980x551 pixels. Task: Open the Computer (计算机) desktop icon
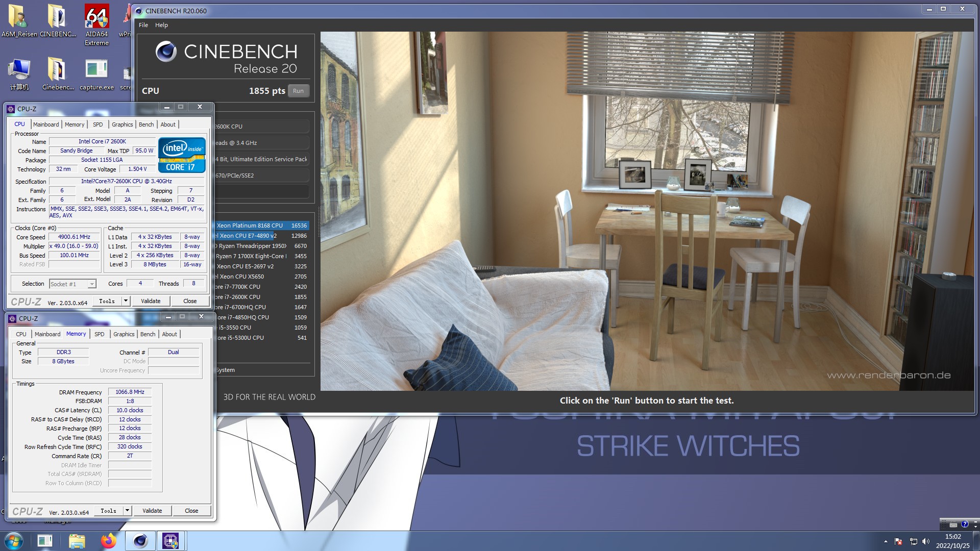[19, 74]
